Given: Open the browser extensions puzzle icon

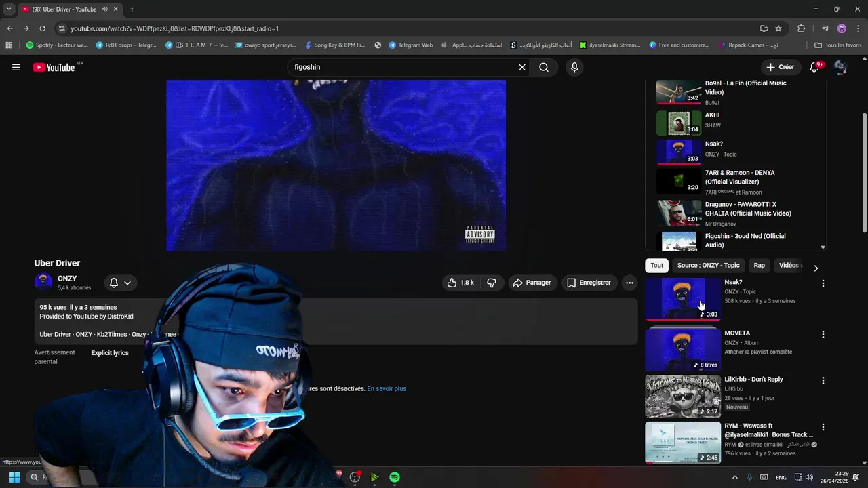Looking at the screenshot, I should [x=802, y=28].
